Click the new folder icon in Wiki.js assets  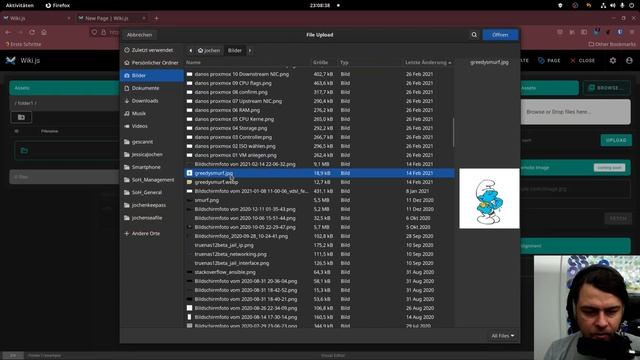(21, 117)
